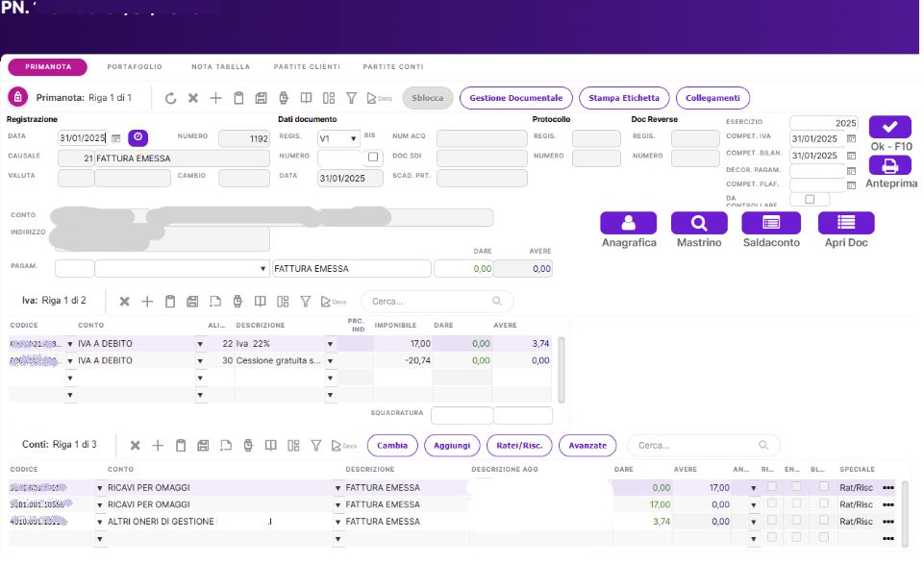The width and height of the screenshot is (924, 563).
Task: Click the clipboard icon in Primanota toolbar
Action: tap(238, 98)
